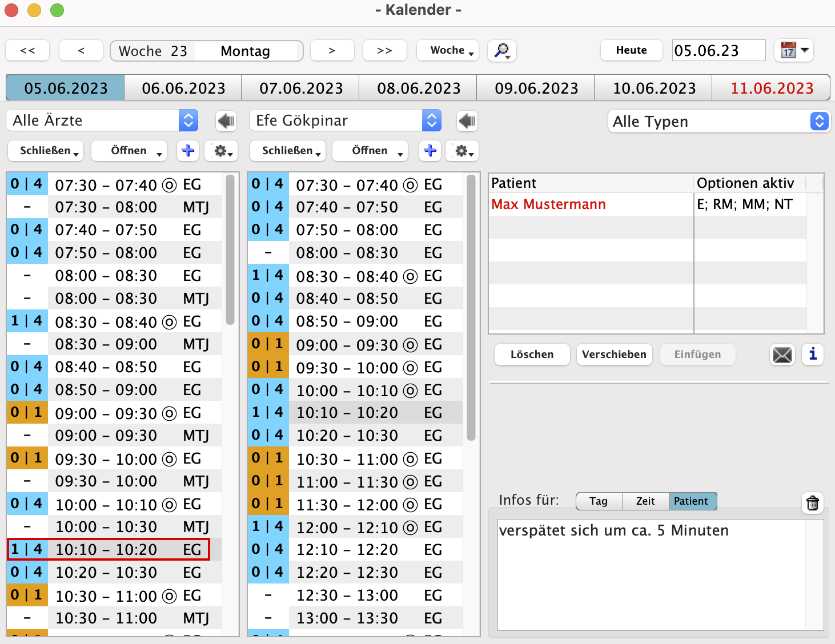Viewport: 835px width, 644px height.
Task: Expand the Alle Ärzte dropdown
Action: tap(103, 121)
